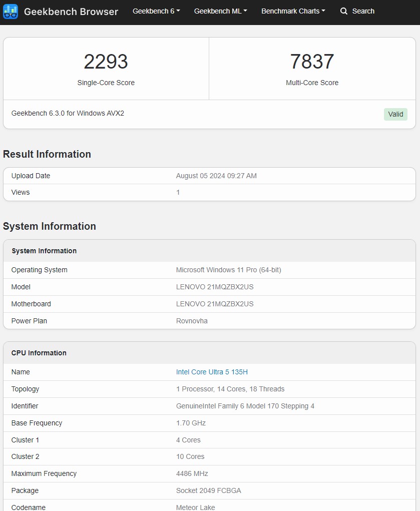Select the Search text in navbar

(363, 11)
